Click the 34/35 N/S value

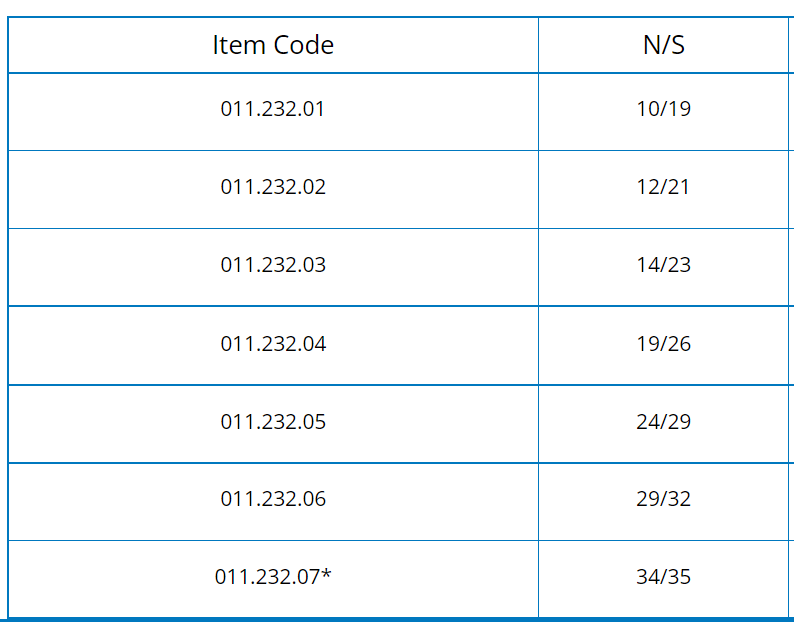pos(663,577)
